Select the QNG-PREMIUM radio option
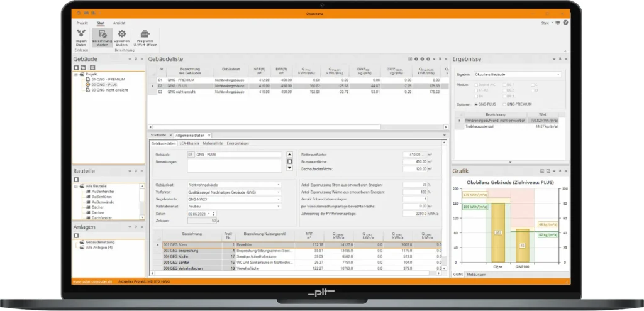 (502, 103)
